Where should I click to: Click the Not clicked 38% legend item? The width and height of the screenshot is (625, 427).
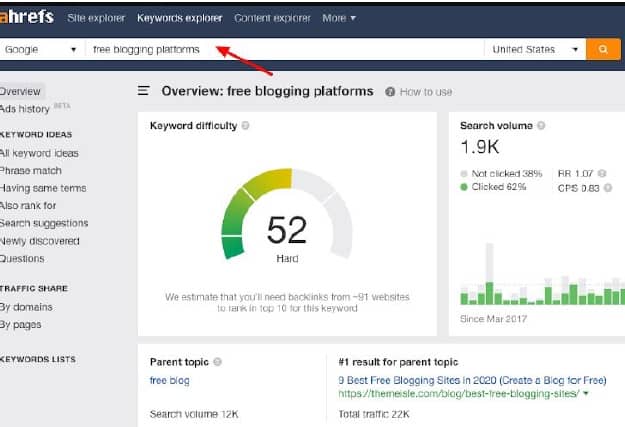click(501, 173)
